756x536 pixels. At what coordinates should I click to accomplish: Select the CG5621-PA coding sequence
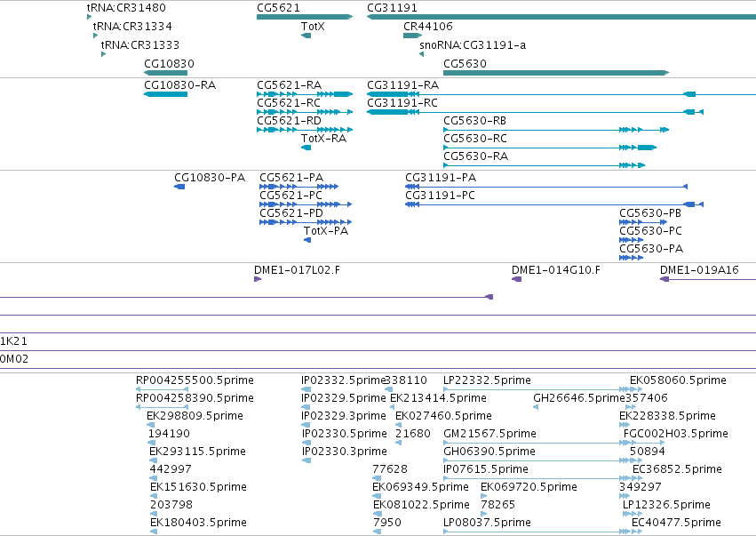click(298, 187)
